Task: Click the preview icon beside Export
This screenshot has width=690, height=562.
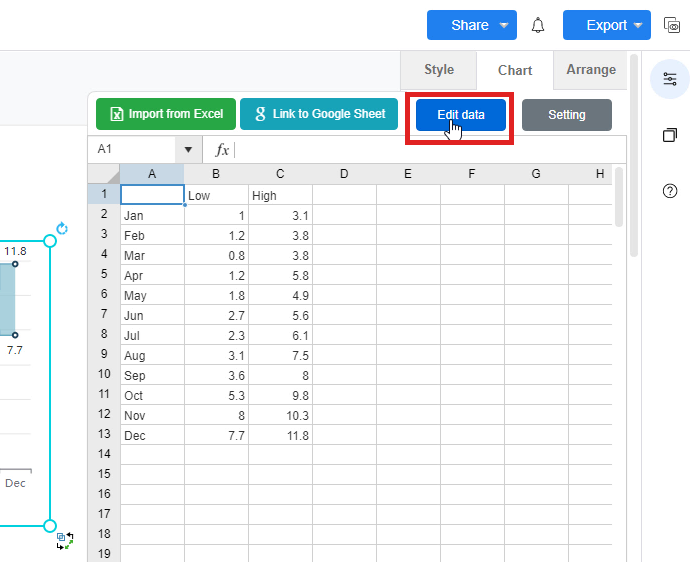Action: pyautogui.click(x=671, y=25)
